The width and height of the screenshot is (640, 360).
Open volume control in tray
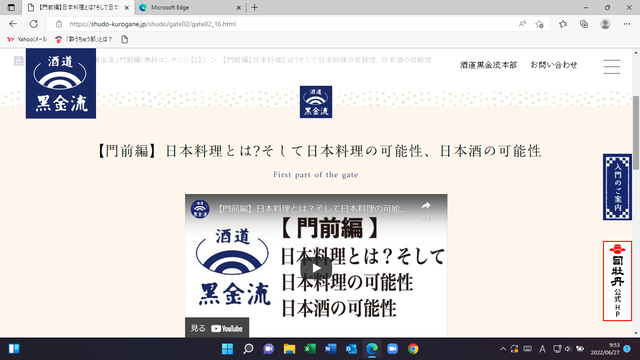click(568, 349)
